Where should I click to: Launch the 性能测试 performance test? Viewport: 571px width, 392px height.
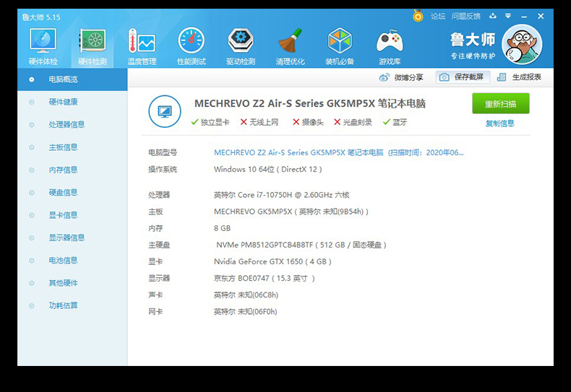click(192, 47)
